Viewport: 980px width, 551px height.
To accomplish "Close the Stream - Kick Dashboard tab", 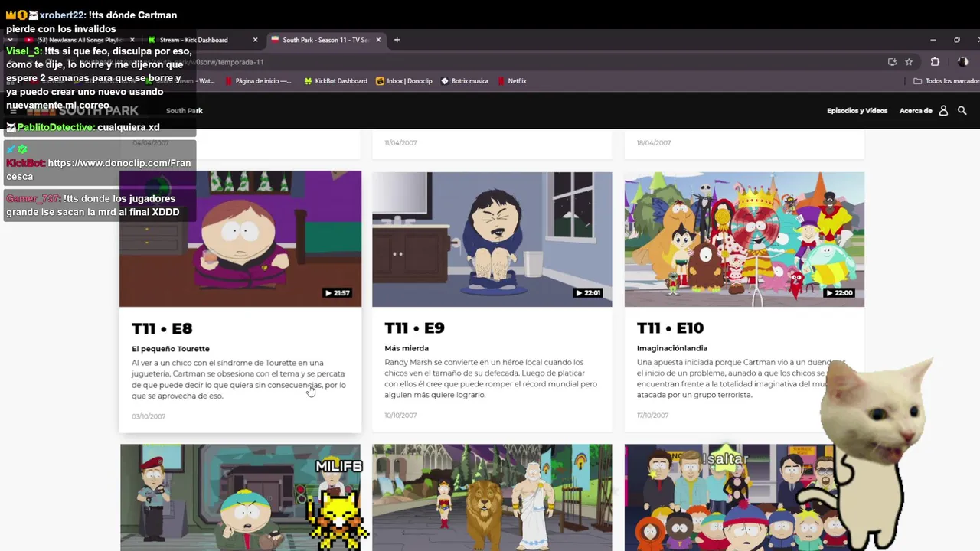I will [x=255, y=40].
